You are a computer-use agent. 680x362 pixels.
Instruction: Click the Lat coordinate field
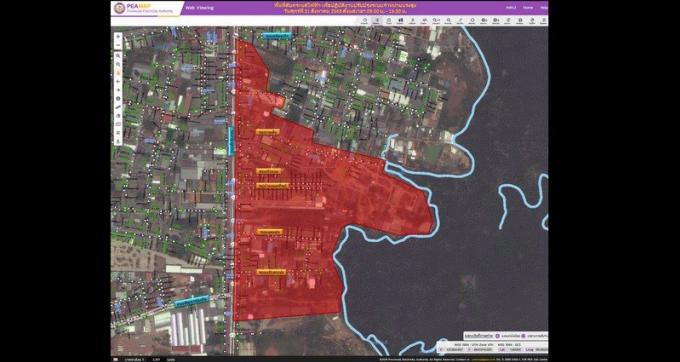[515, 349]
